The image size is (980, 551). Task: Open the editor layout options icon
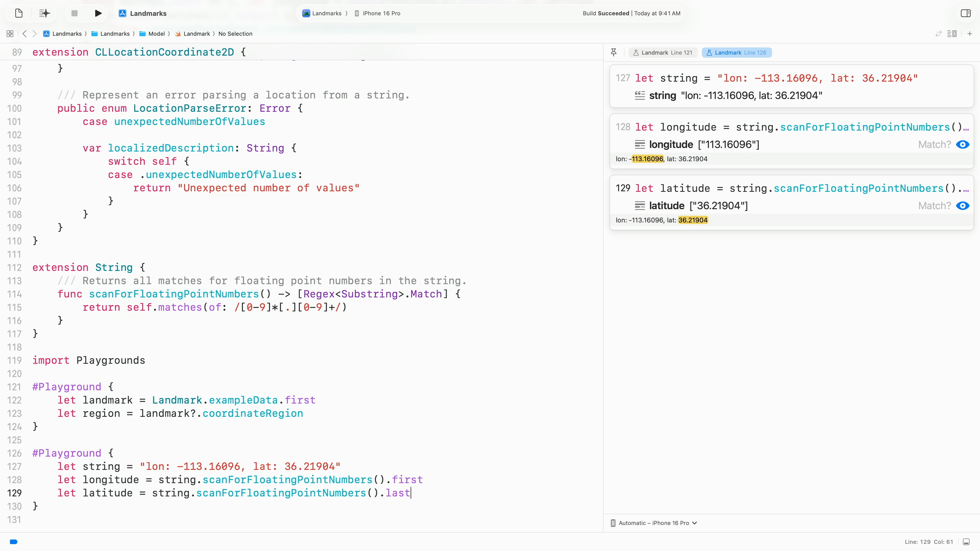coord(952,34)
